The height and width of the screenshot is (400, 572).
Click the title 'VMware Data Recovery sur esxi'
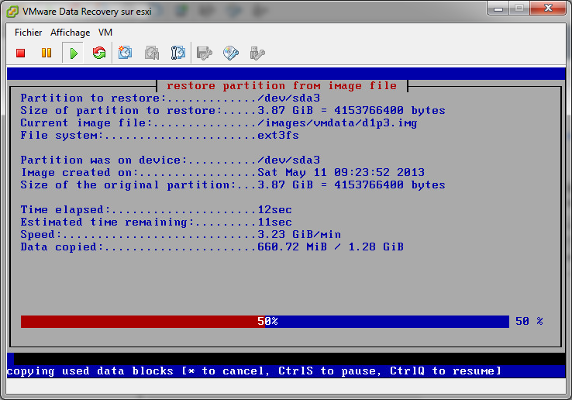tap(87, 12)
